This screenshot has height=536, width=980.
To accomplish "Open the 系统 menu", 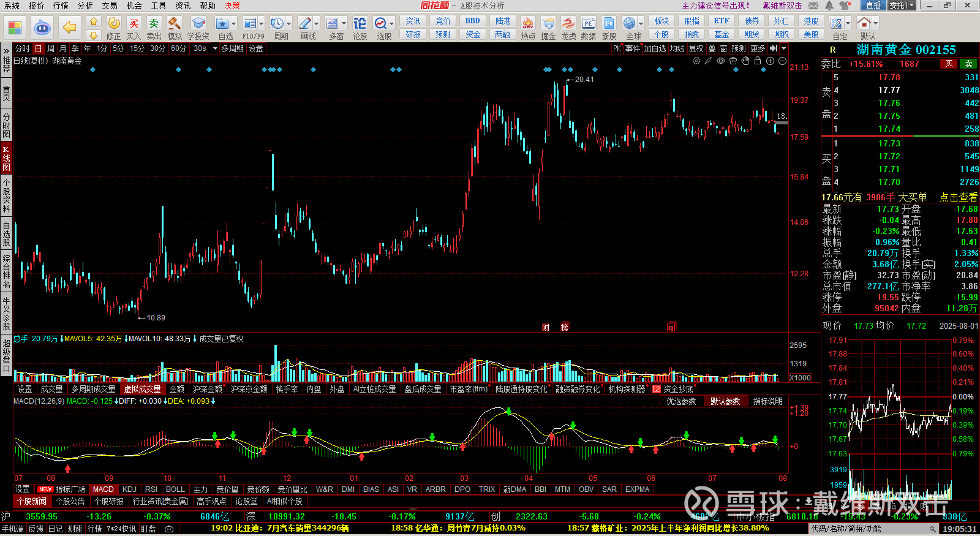I will coord(12,6).
